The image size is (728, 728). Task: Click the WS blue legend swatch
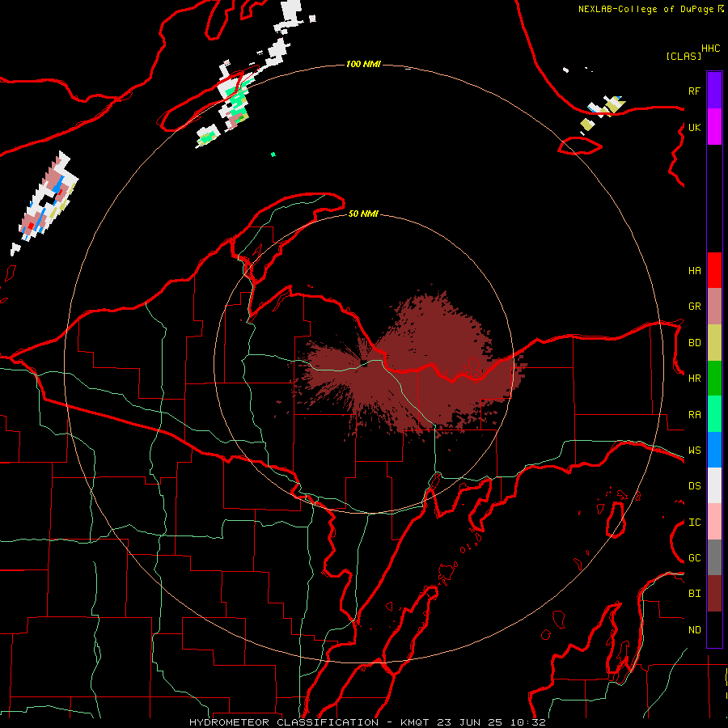click(x=714, y=450)
